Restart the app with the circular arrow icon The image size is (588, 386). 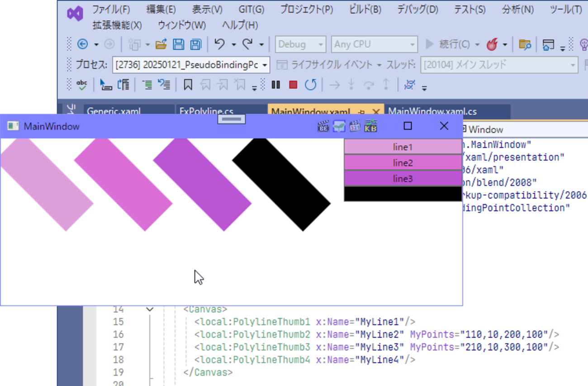(310, 85)
